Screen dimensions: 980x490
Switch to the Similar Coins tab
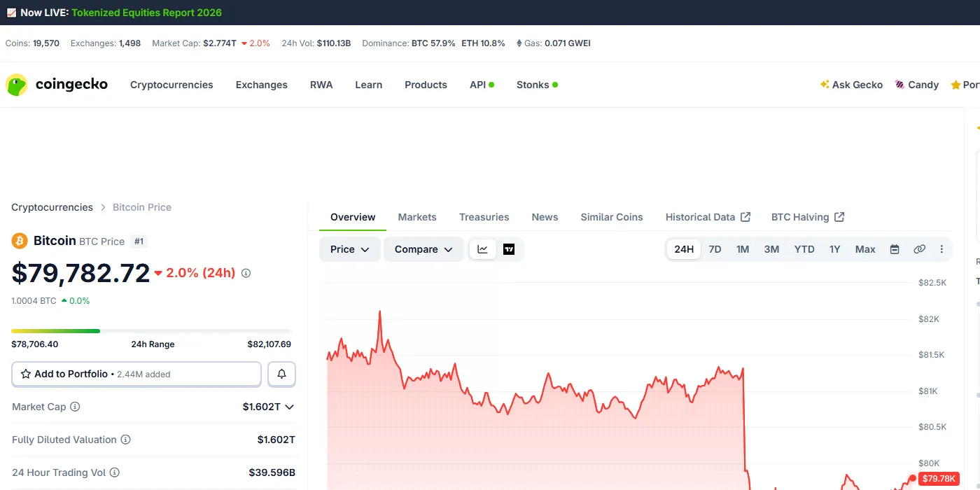click(612, 217)
